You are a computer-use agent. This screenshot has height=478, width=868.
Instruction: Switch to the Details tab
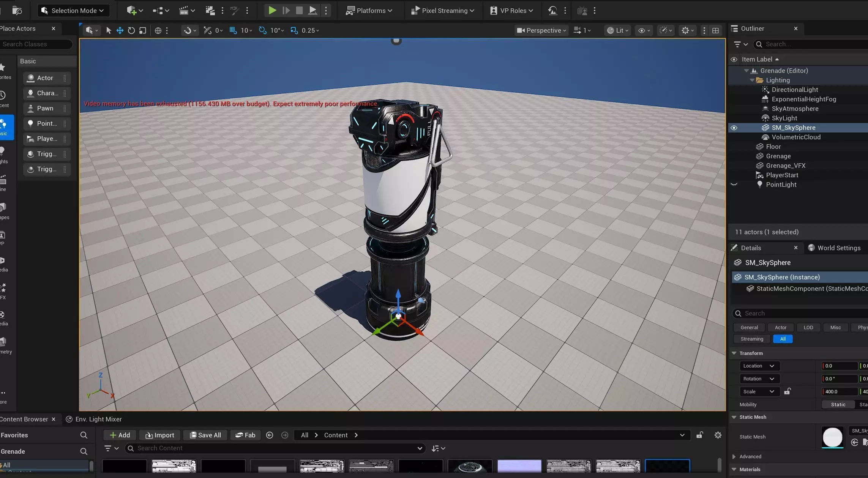(x=751, y=248)
